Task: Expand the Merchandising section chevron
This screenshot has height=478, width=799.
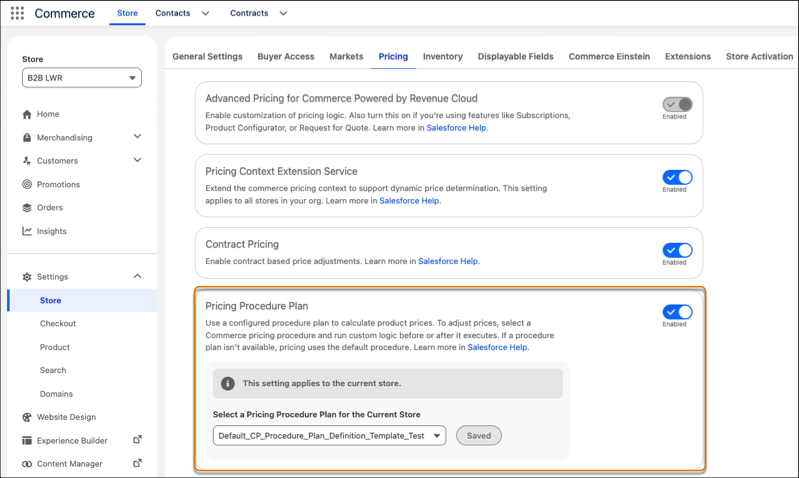Action: [x=137, y=137]
